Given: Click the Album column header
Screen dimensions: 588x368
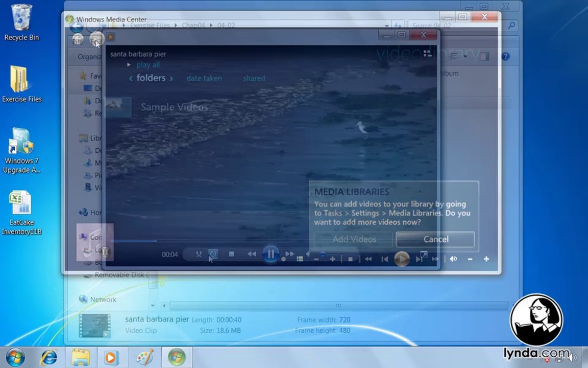Looking at the screenshot, I should 449,73.
